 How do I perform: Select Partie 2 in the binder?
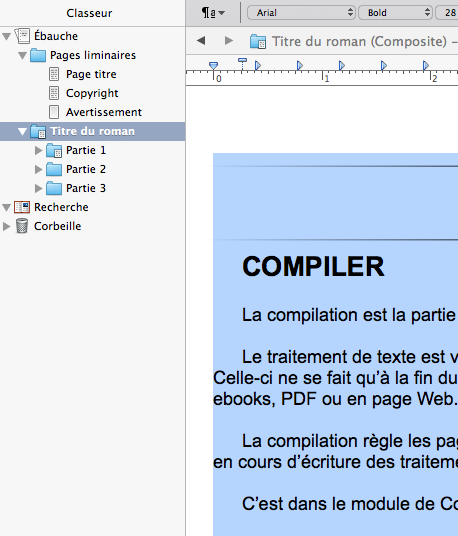click(86, 169)
